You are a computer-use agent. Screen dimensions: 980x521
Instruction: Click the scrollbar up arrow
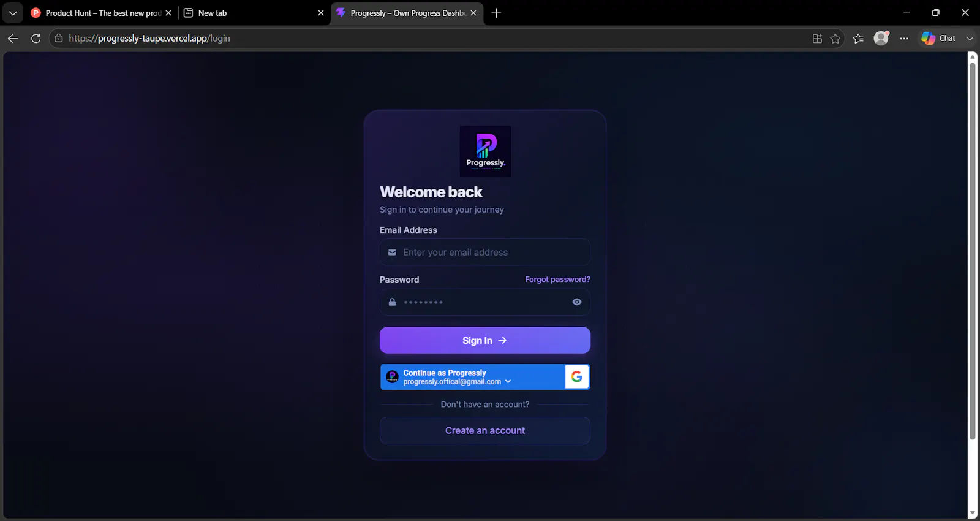(972, 57)
